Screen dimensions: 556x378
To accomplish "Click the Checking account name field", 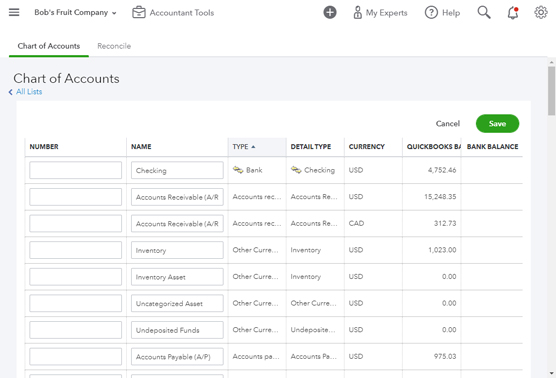I will click(x=177, y=170).
